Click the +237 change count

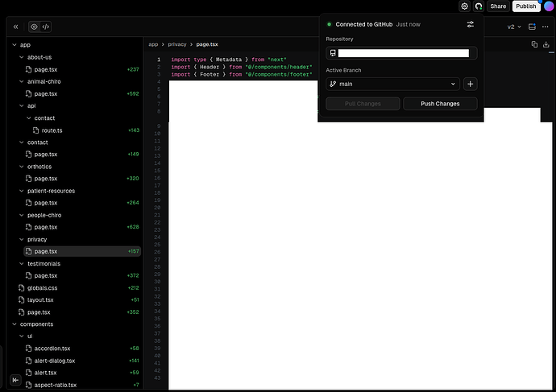point(133,69)
